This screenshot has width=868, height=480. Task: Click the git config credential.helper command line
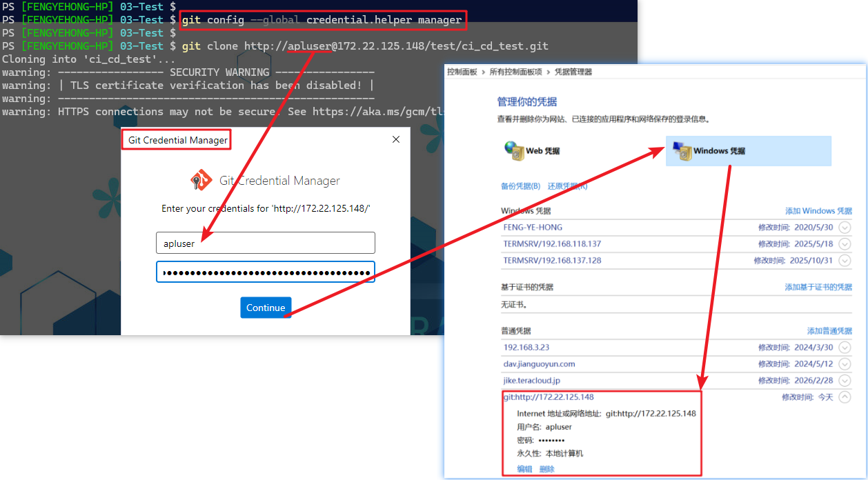click(322, 20)
